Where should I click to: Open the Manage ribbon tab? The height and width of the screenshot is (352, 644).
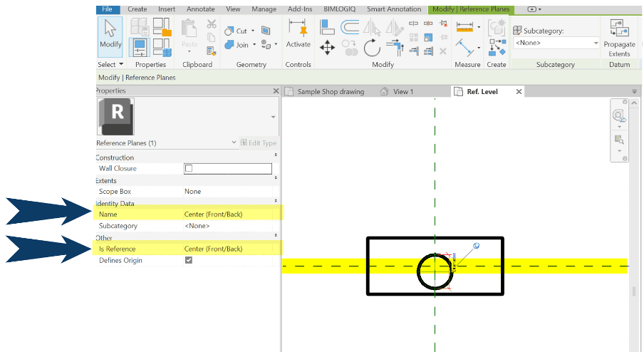point(264,9)
